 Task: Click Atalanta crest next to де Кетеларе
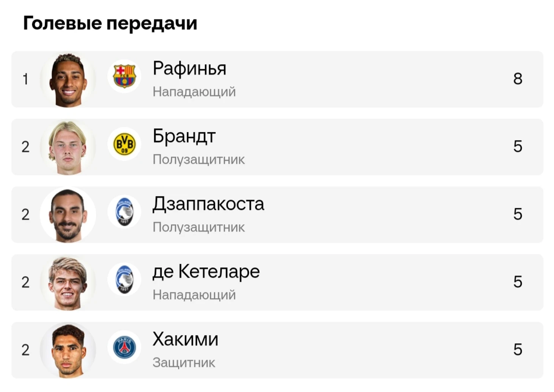click(x=124, y=280)
